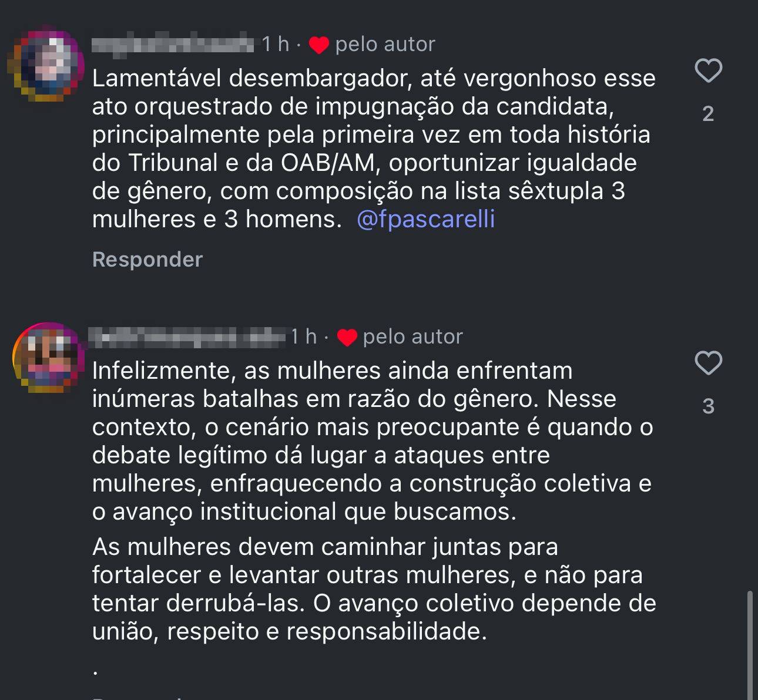
Task: Open first commenter's profile picture
Action: (x=46, y=64)
